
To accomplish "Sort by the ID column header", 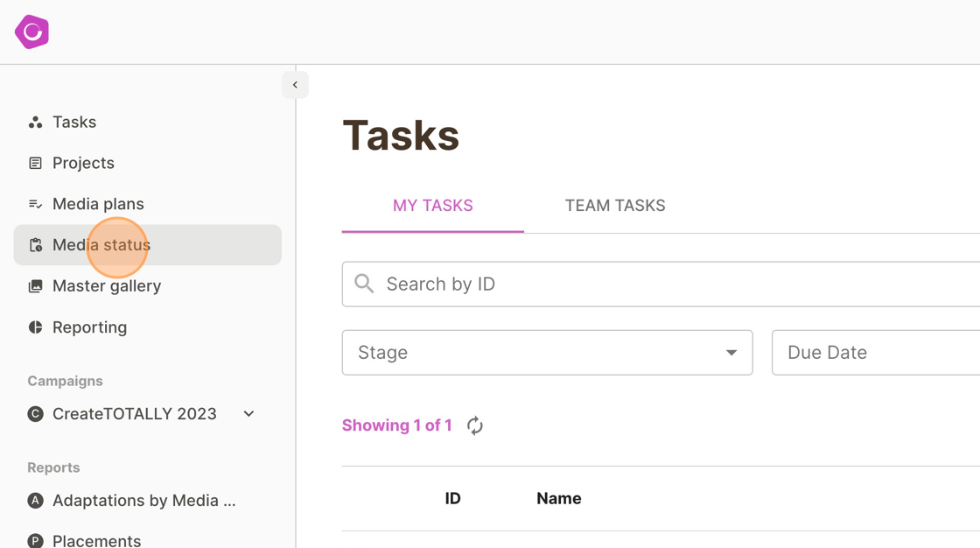I will pyautogui.click(x=452, y=498).
